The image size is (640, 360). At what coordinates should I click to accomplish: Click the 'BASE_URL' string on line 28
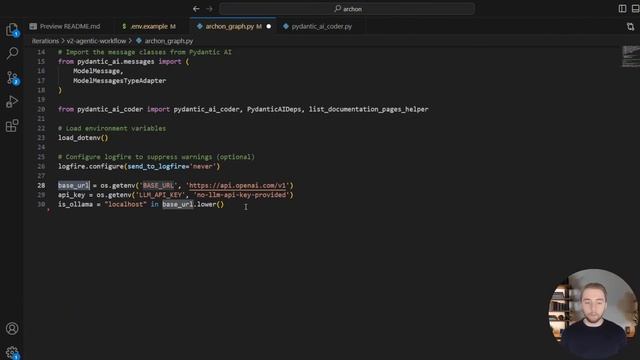158,185
